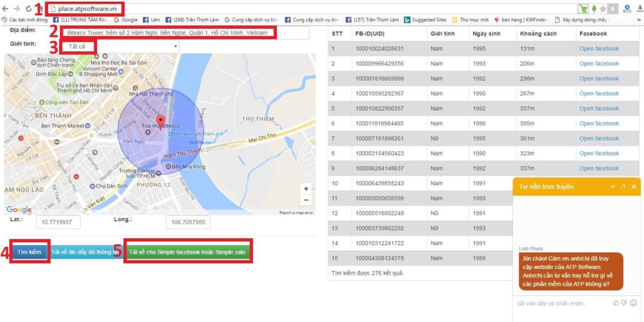
Task: Click the red location pin on the map
Action: click(x=161, y=123)
